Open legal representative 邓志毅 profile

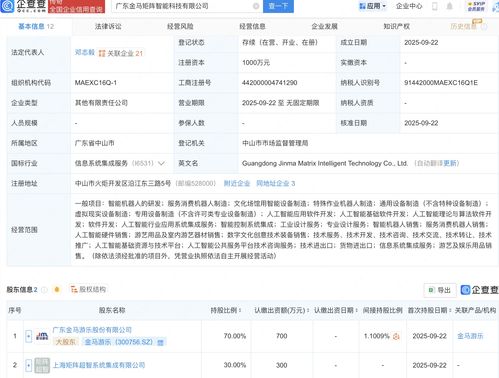85,52
